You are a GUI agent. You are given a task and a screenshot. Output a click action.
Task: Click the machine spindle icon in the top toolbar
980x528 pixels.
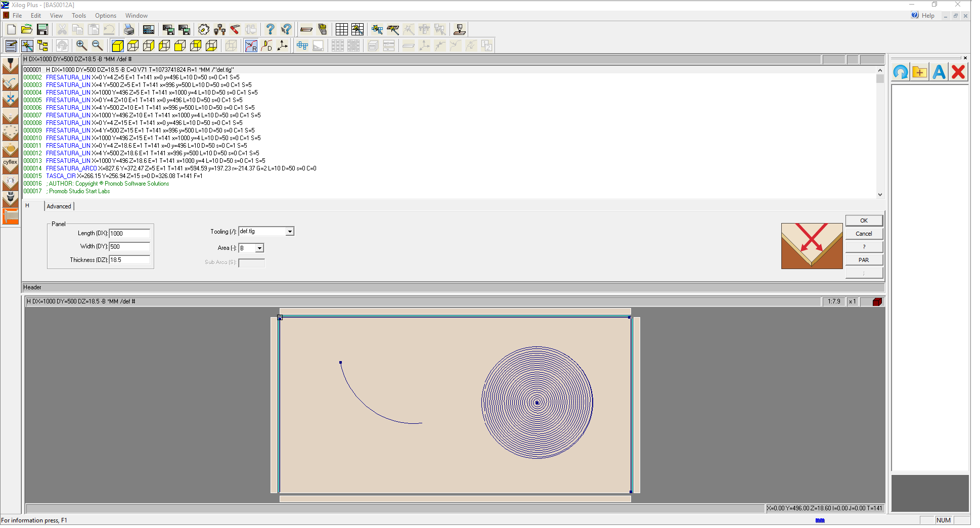(460, 29)
